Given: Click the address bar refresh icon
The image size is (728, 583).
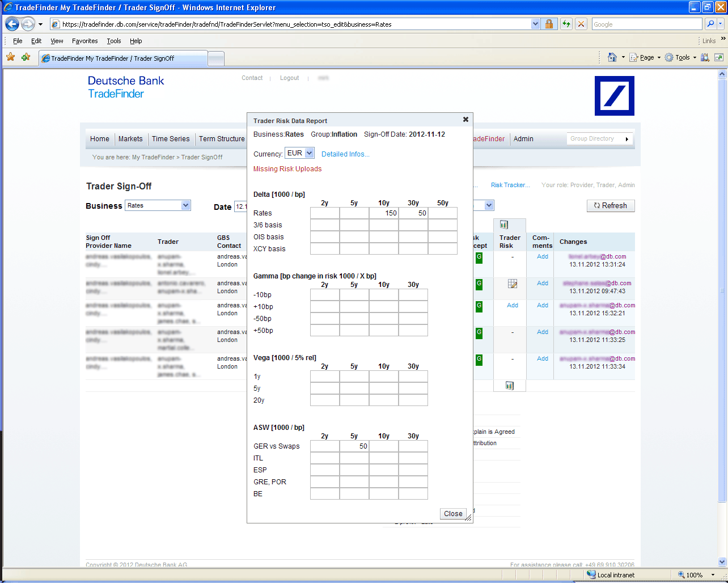Looking at the screenshot, I should click(x=566, y=24).
